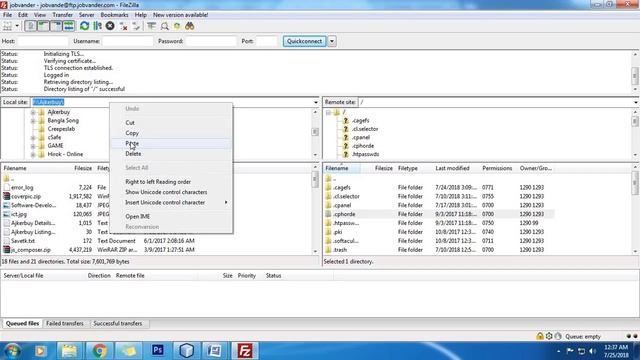
Task: Open Photoshop from the taskbar
Action: (158, 350)
